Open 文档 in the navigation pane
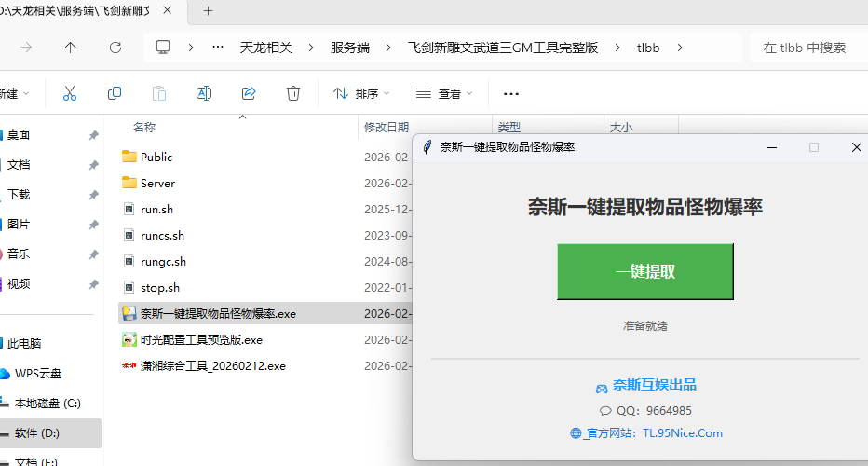Image resolution: width=868 pixels, height=466 pixels. click(x=19, y=165)
